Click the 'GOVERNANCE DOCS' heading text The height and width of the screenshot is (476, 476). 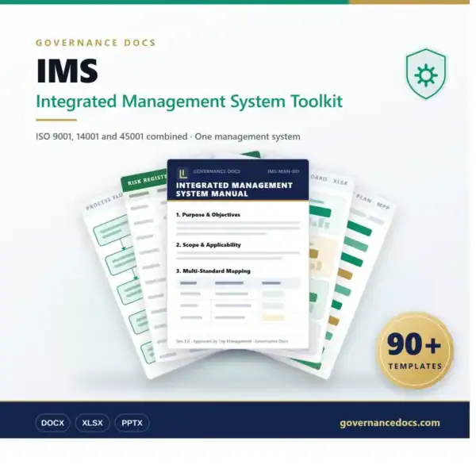[x=96, y=43]
